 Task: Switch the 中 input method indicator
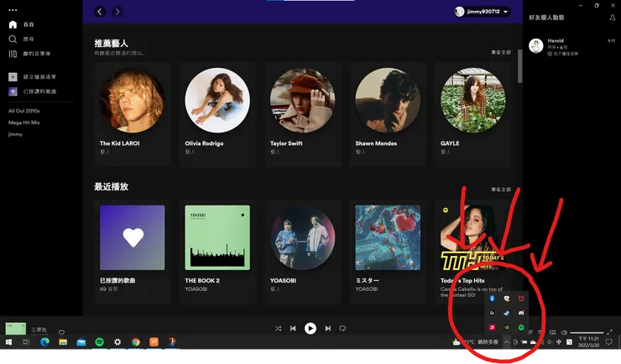click(x=559, y=342)
